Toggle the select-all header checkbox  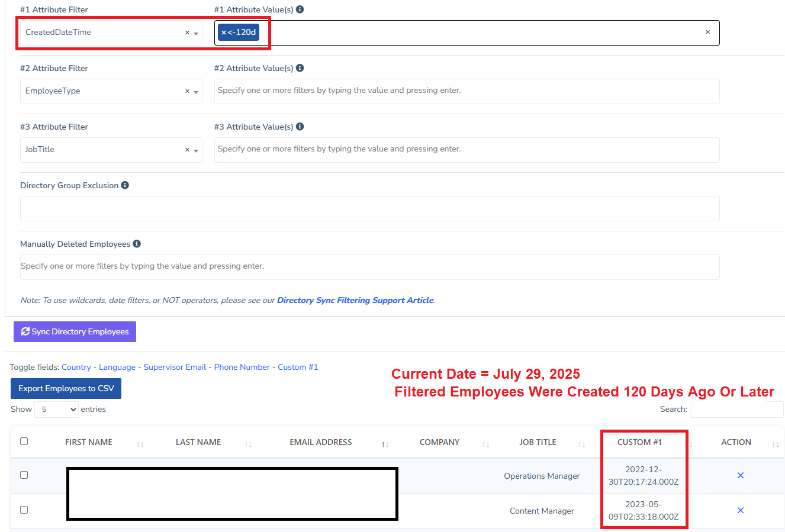pyautogui.click(x=24, y=441)
